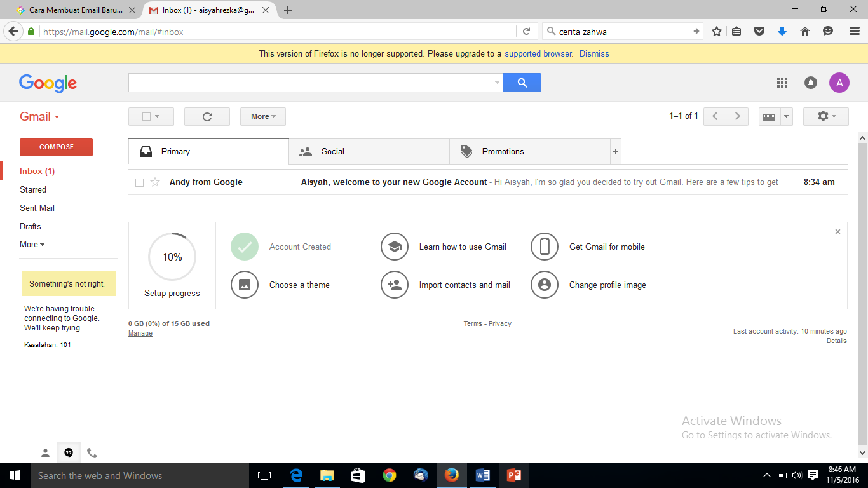Add a new inbox tab with plus
The image size is (868, 488).
click(x=615, y=152)
